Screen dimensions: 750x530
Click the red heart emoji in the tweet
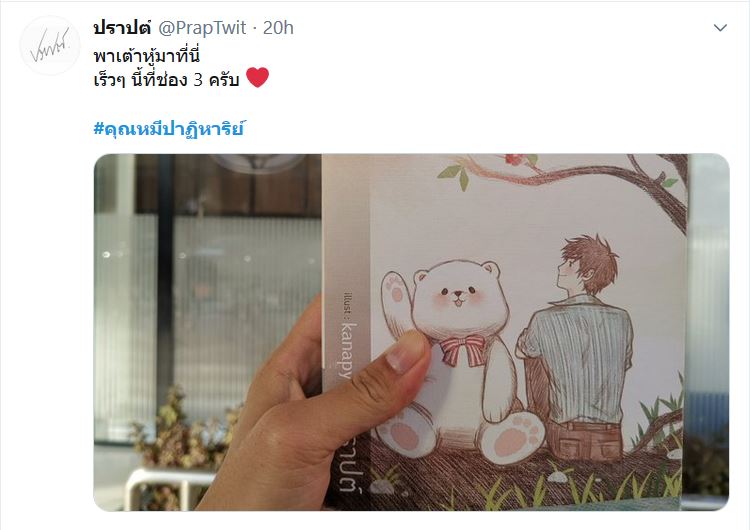pos(257,77)
